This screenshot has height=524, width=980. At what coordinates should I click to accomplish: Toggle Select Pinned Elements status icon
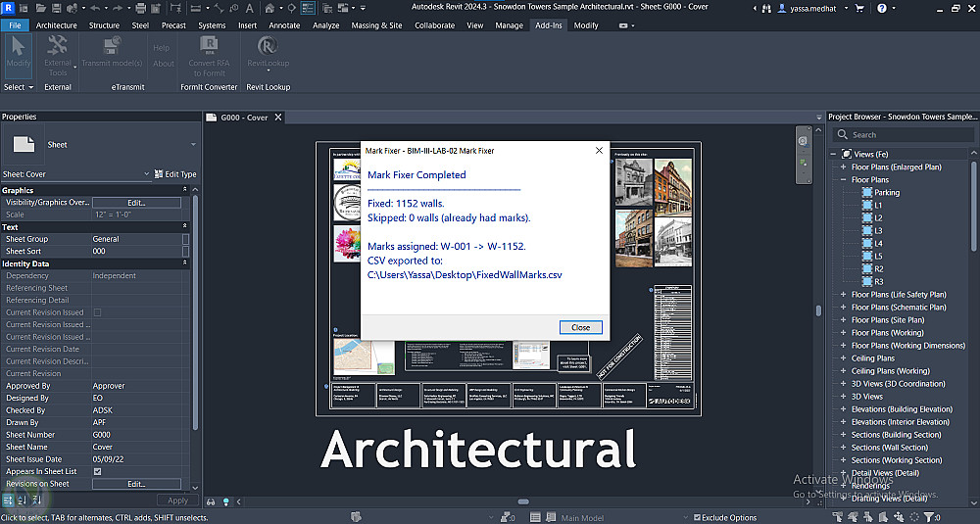(x=867, y=517)
